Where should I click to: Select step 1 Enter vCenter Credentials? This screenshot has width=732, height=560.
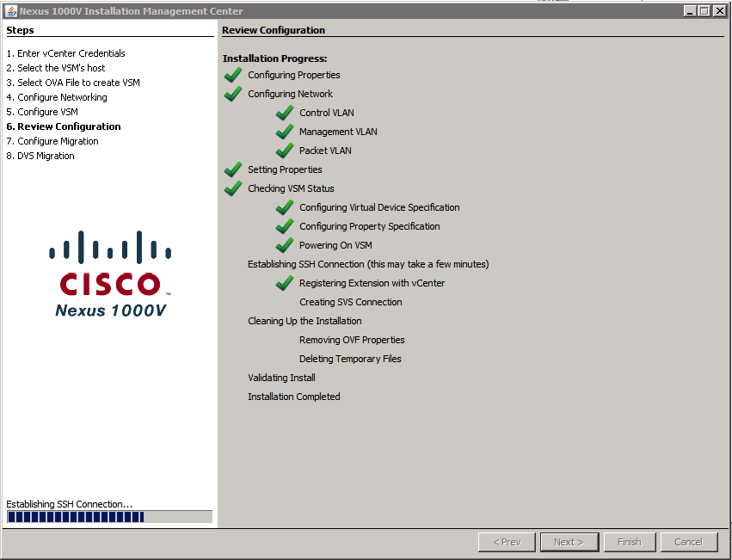66,53
